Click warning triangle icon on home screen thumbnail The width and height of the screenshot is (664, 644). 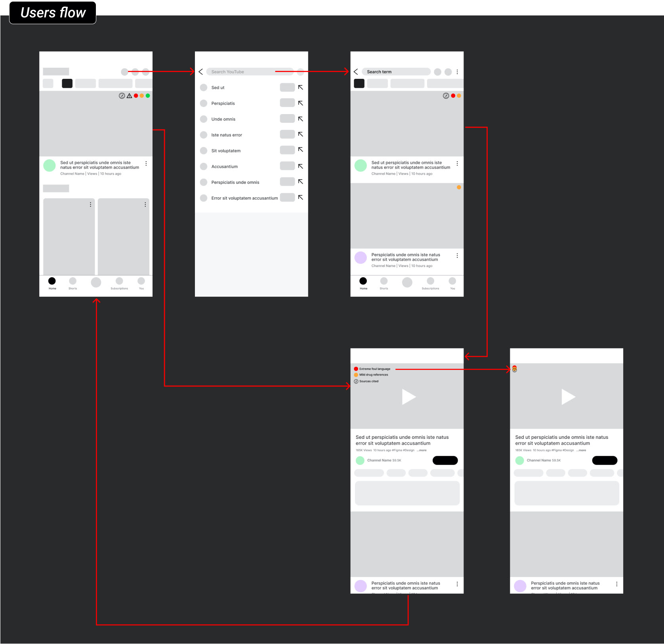click(x=129, y=96)
